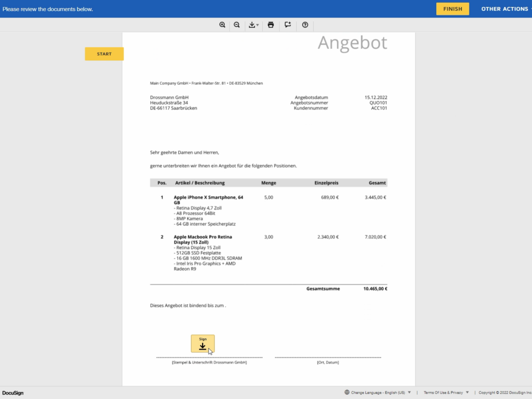Image resolution: width=532 pixels, height=399 pixels.
Task: Click the START tag beside the document
Action: [104, 54]
